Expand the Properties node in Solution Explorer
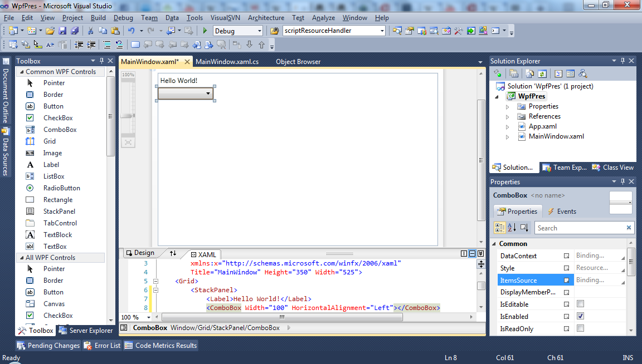The image size is (642, 364). [507, 107]
